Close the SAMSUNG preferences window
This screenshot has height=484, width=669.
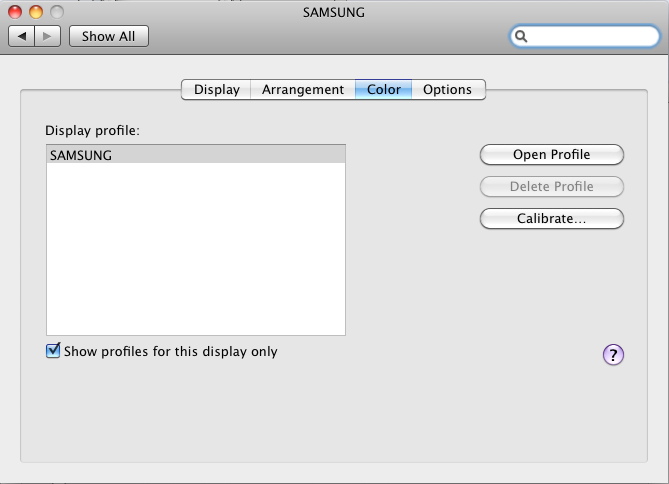[x=16, y=13]
